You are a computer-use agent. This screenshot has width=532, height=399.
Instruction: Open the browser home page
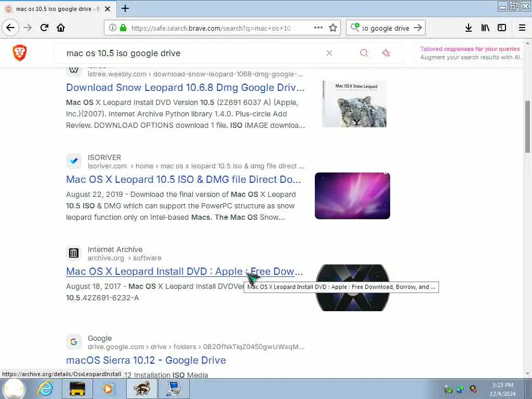[61, 28]
